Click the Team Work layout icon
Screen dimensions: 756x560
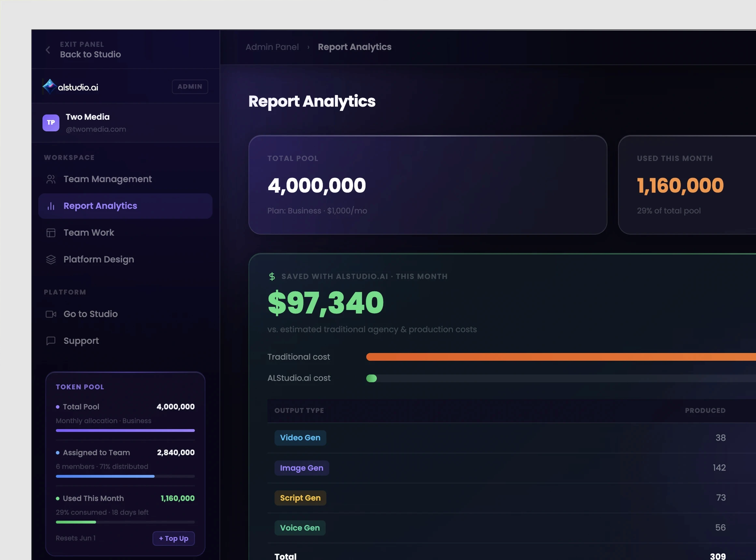[x=51, y=232]
